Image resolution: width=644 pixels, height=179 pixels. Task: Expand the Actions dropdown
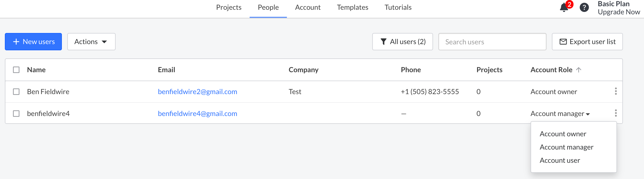[91, 42]
